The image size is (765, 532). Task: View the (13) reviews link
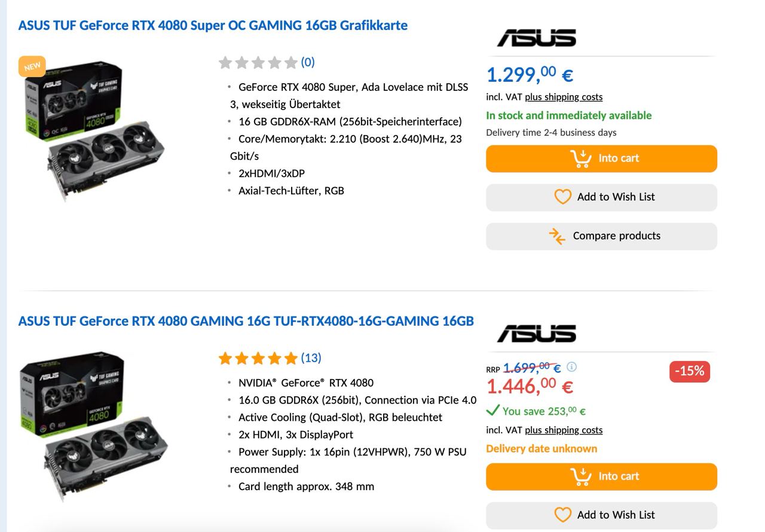(311, 357)
